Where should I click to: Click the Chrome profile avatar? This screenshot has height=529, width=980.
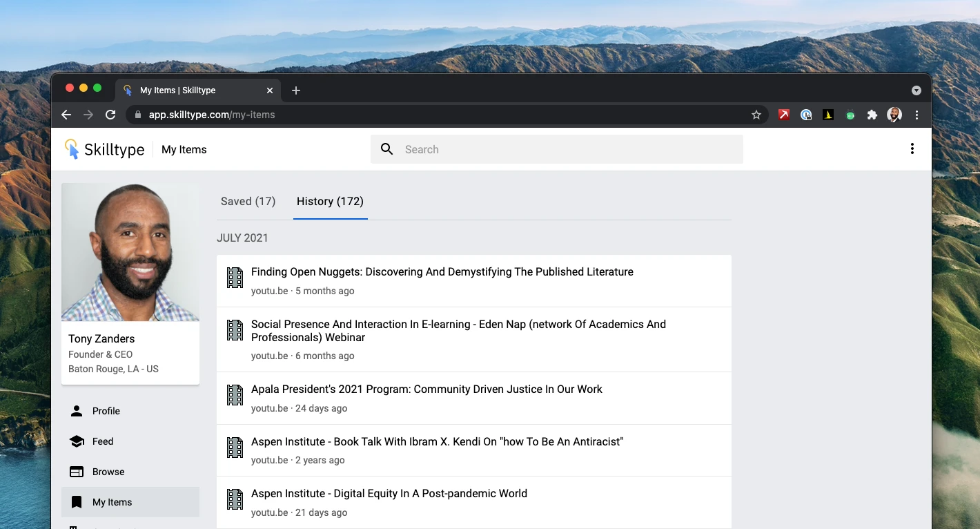coord(894,115)
